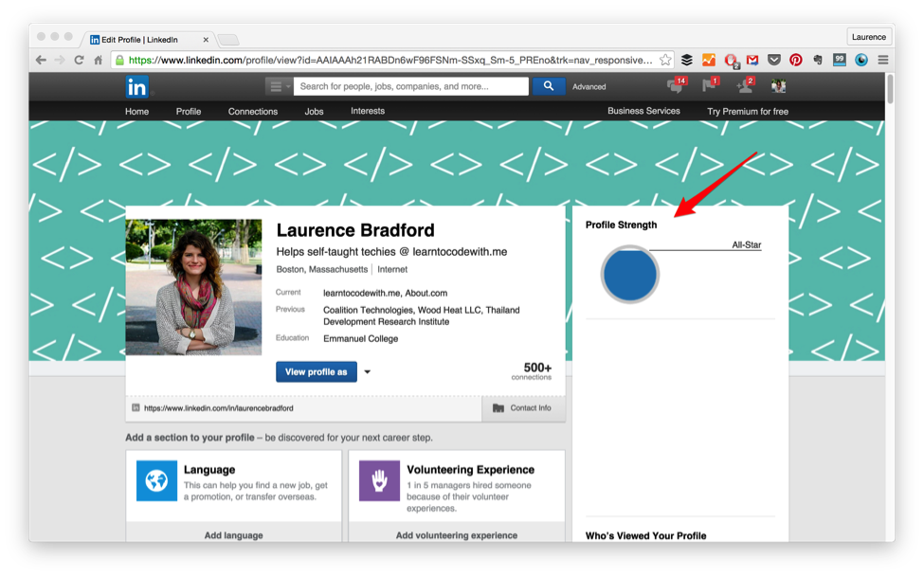Open Chrome's hamburger menu
This screenshot has width=924, height=577.
point(882,59)
